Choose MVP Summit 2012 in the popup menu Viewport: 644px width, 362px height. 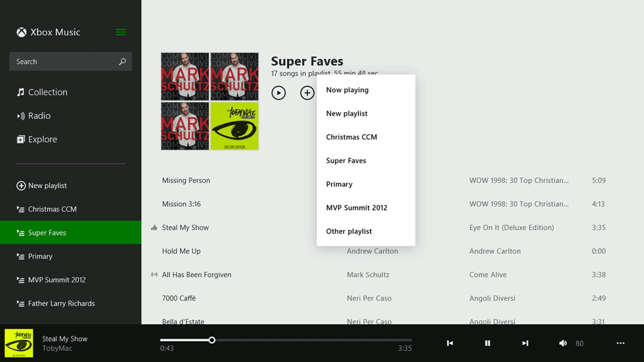point(357,208)
